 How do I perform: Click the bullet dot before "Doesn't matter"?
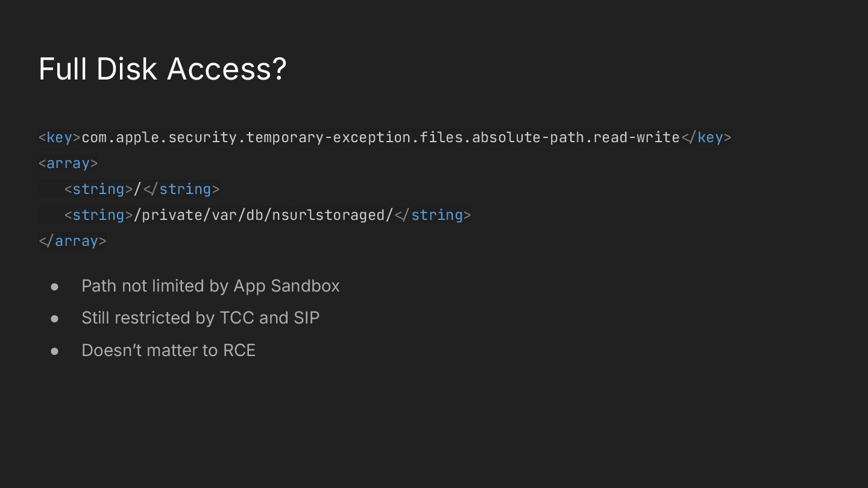click(55, 351)
